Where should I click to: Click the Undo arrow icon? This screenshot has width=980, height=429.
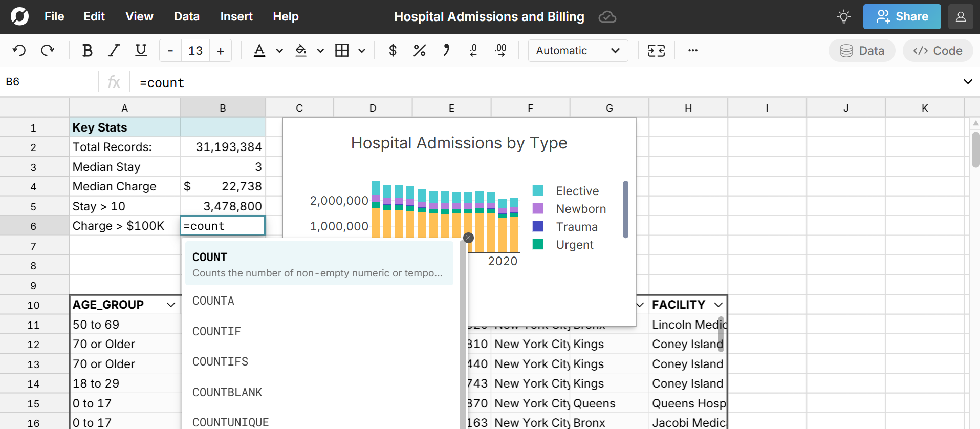(x=19, y=50)
